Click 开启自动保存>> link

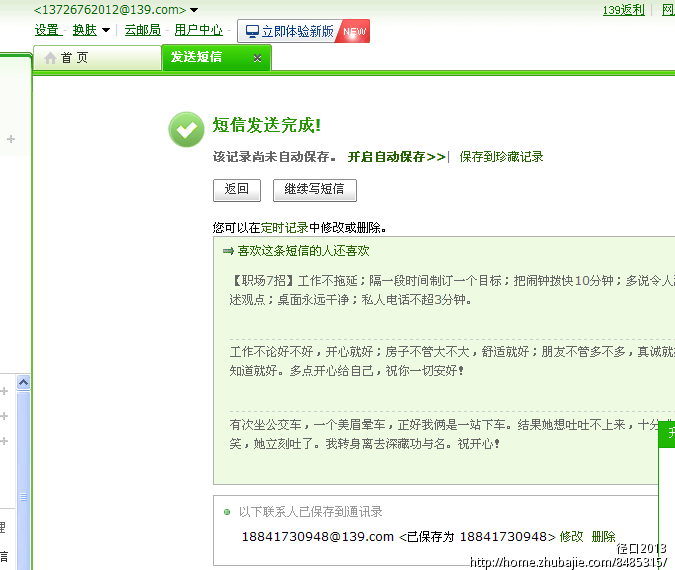click(x=396, y=157)
